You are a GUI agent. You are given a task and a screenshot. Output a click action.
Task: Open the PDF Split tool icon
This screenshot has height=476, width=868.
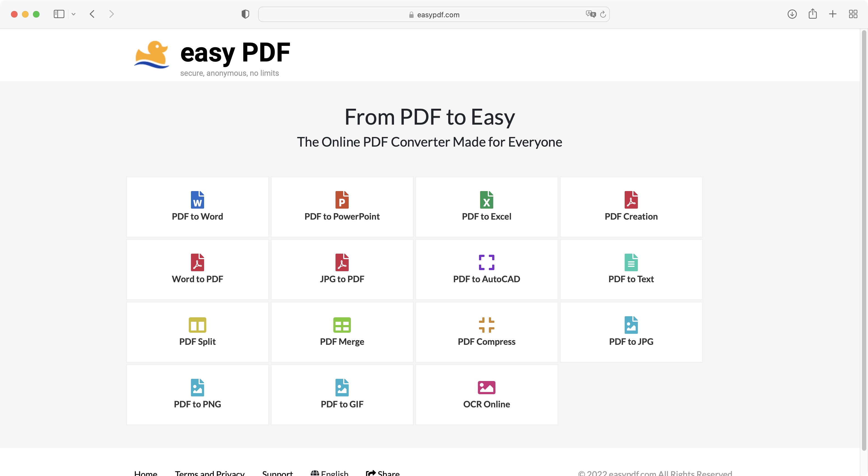click(x=197, y=325)
